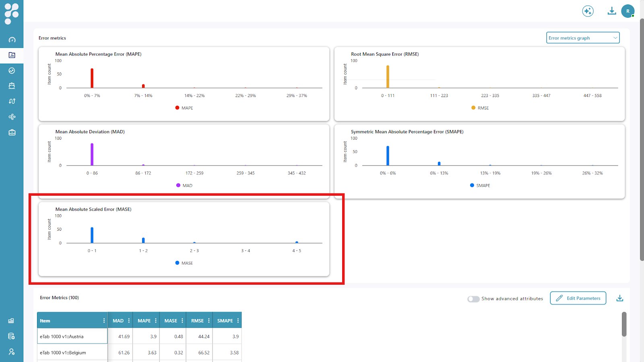Image resolution: width=644 pixels, height=362 pixels.
Task: Open Item column options menu
Action: point(104,321)
